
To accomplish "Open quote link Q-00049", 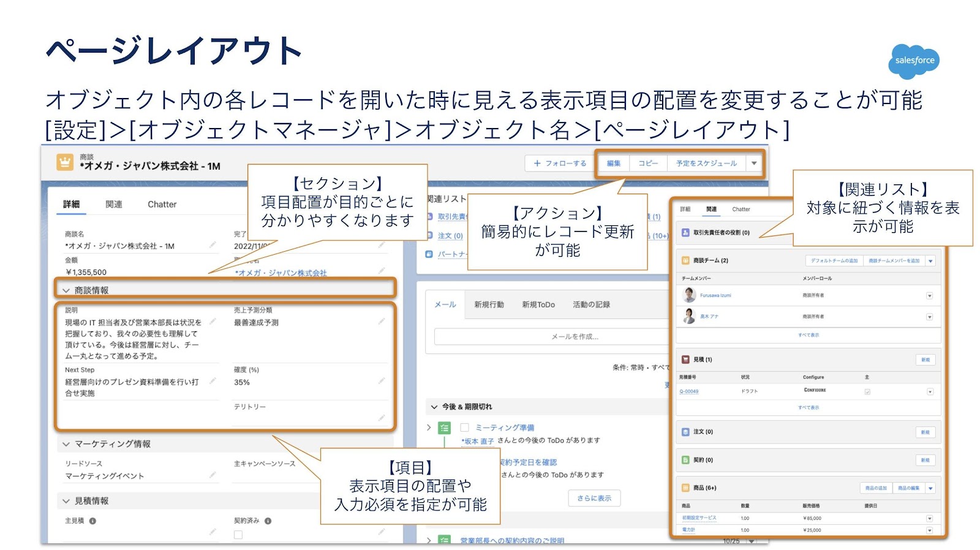I will pos(689,391).
